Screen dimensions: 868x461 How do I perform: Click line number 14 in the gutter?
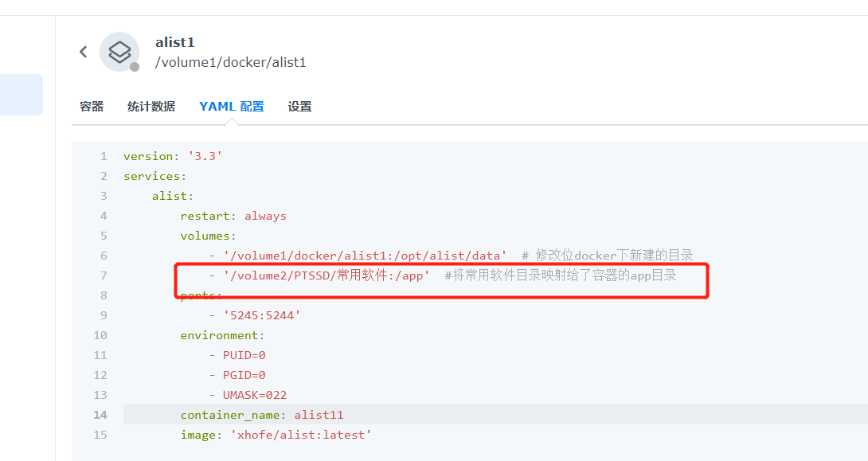[x=100, y=415]
